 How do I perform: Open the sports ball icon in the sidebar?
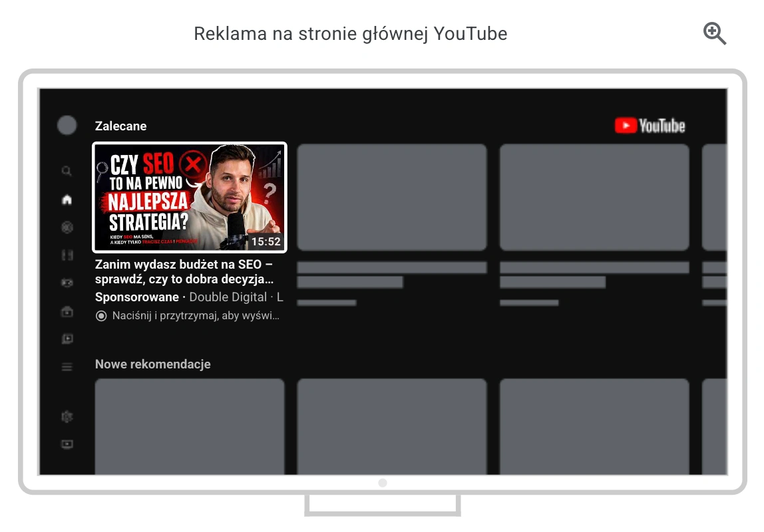(x=67, y=227)
